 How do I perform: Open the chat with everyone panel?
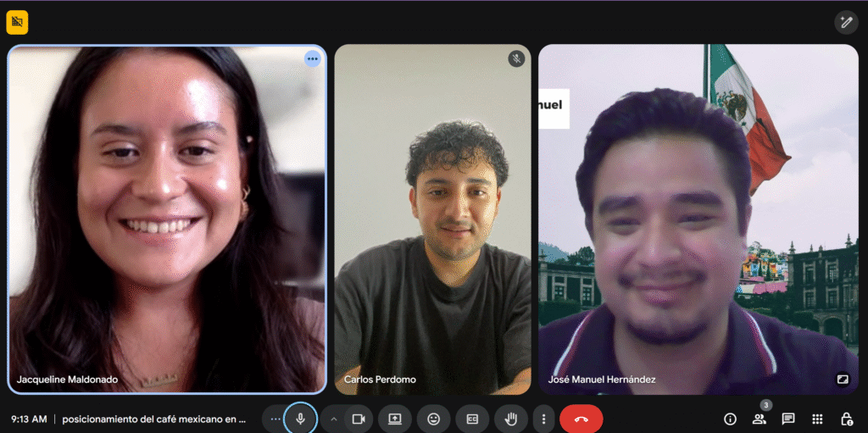click(788, 419)
